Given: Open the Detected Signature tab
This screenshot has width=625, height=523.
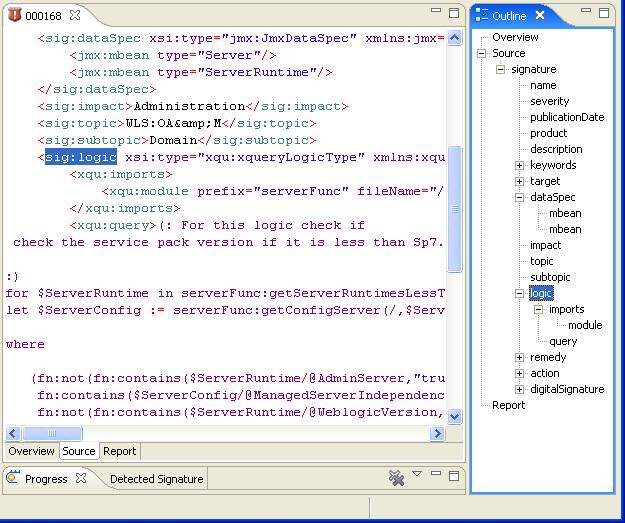Looking at the screenshot, I should (x=156, y=478).
